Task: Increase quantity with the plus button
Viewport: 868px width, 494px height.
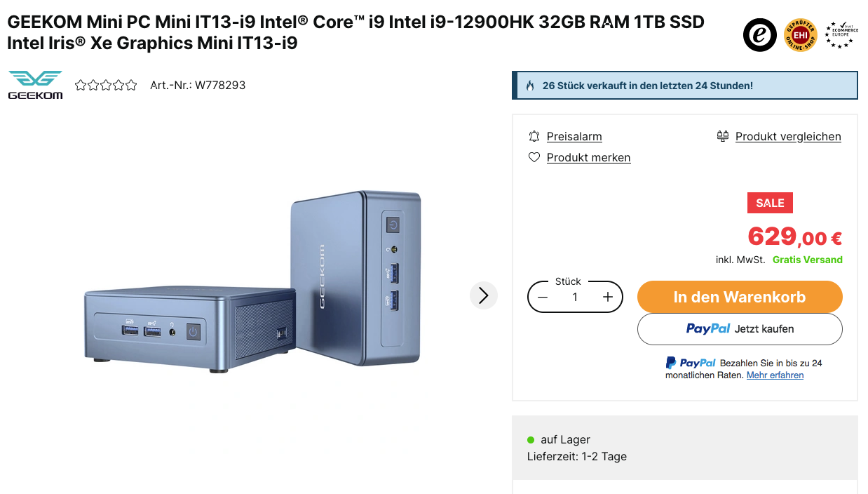Action: coord(608,297)
